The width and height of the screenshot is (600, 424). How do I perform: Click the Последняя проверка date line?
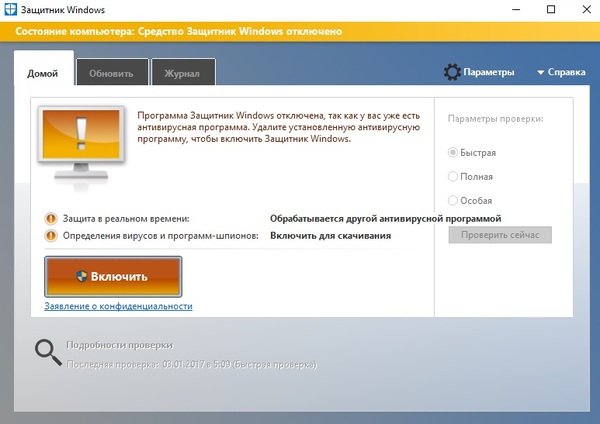[x=192, y=364]
